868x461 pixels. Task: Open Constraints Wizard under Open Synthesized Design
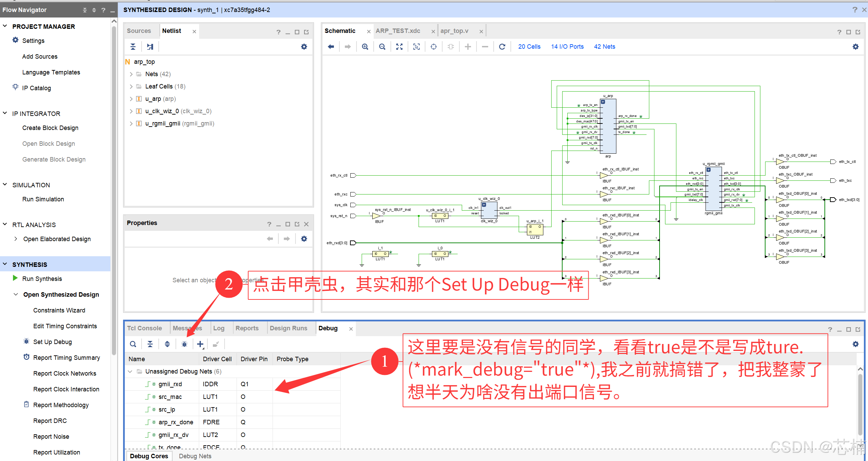59,310
